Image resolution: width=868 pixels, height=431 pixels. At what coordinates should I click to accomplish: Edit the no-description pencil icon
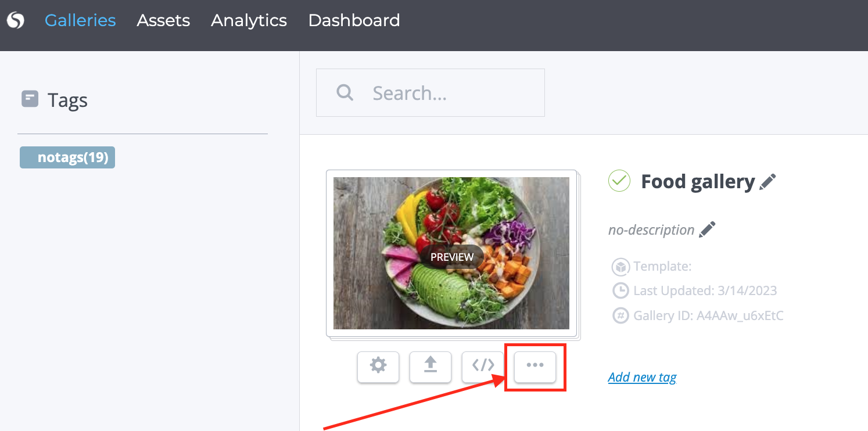click(707, 229)
